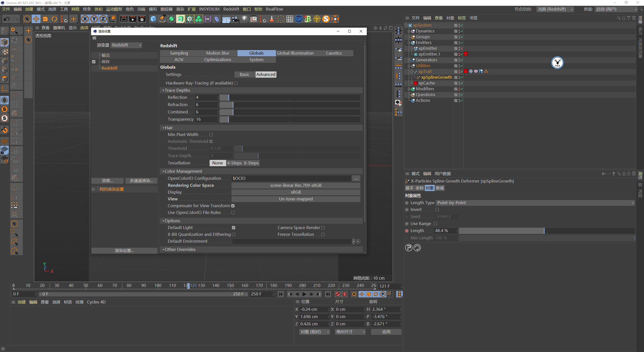The height and width of the screenshot is (352, 644).
Task: Click the orange S plugin icon
Action: pyautogui.click(x=326, y=19)
